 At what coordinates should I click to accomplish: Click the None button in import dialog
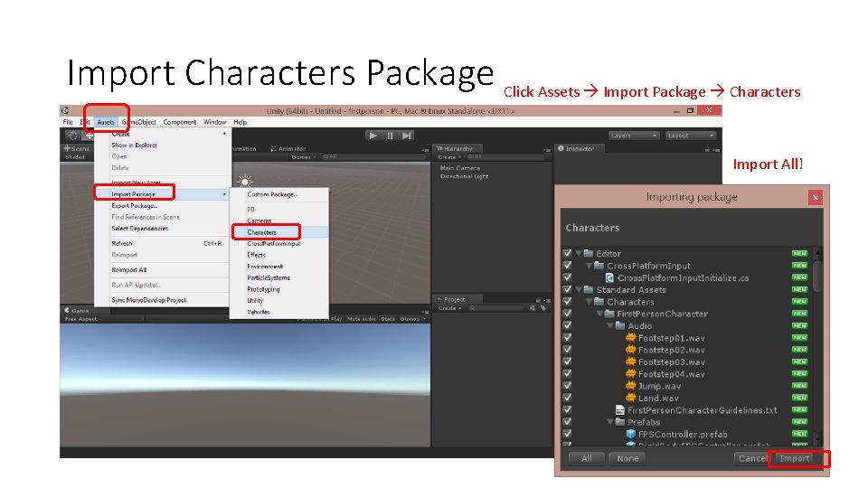(627, 458)
